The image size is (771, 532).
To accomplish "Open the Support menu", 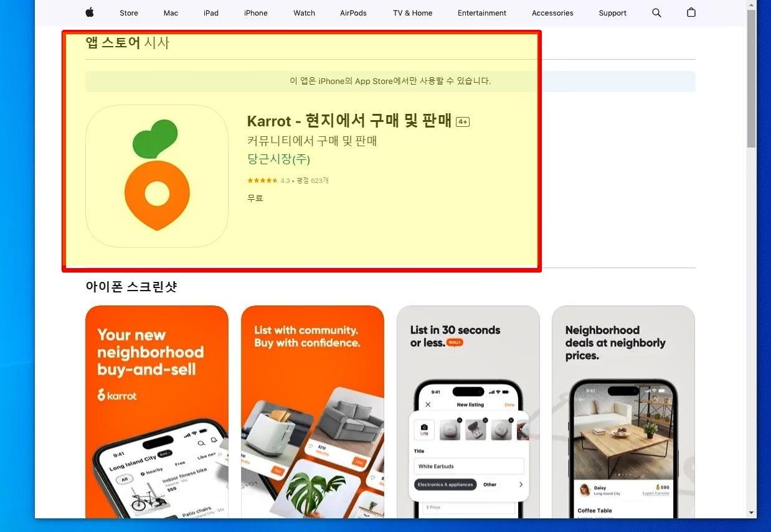I will (613, 13).
